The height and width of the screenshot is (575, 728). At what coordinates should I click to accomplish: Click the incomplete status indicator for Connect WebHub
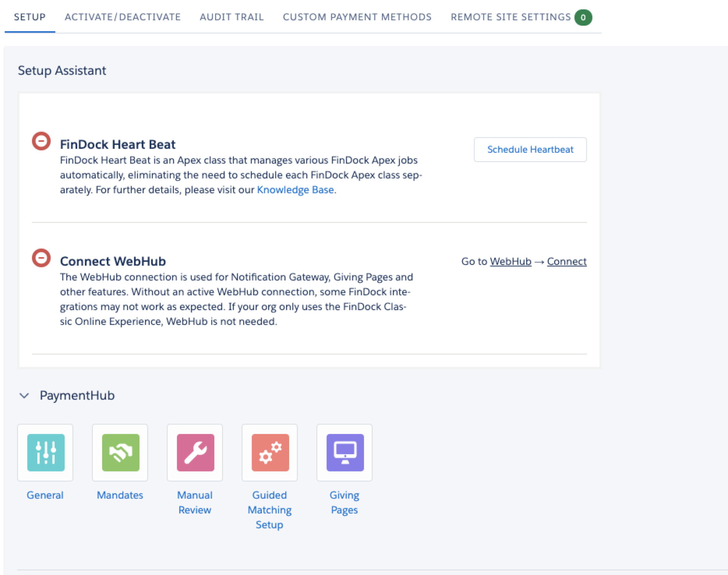point(41,257)
